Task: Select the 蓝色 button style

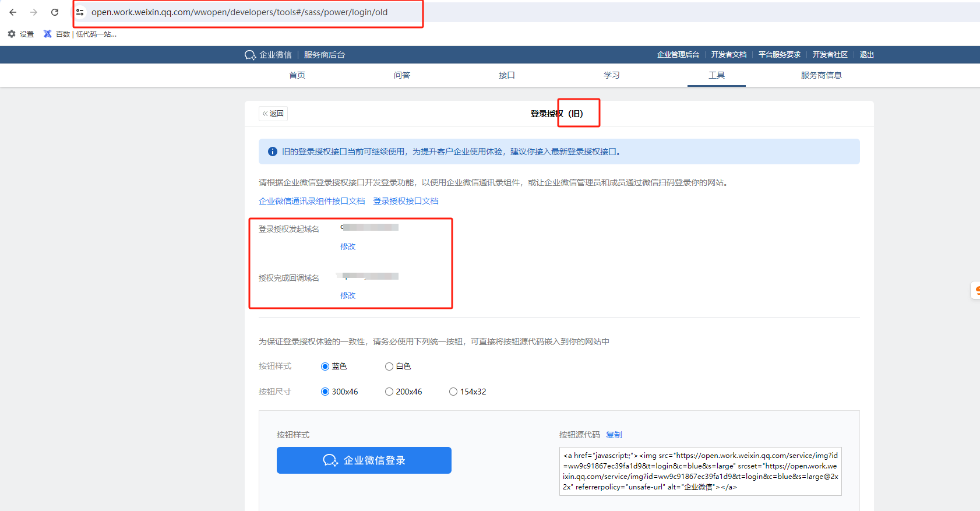Action: [x=325, y=366]
